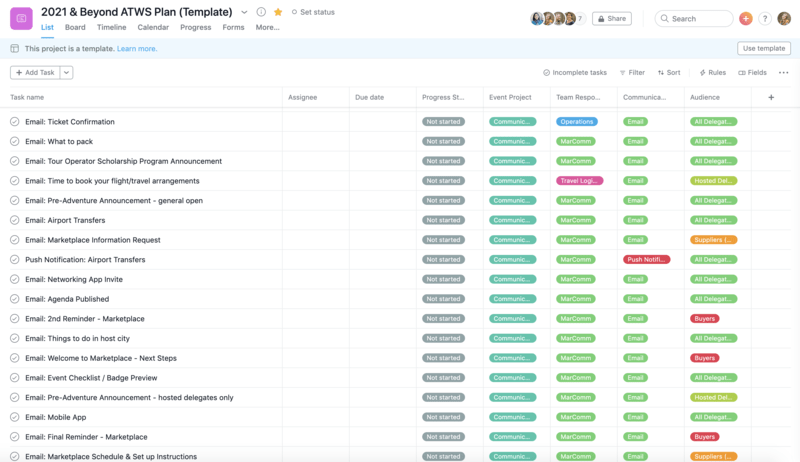The height and width of the screenshot is (462, 800).
Task: Open the help question mark icon
Action: pos(764,18)
